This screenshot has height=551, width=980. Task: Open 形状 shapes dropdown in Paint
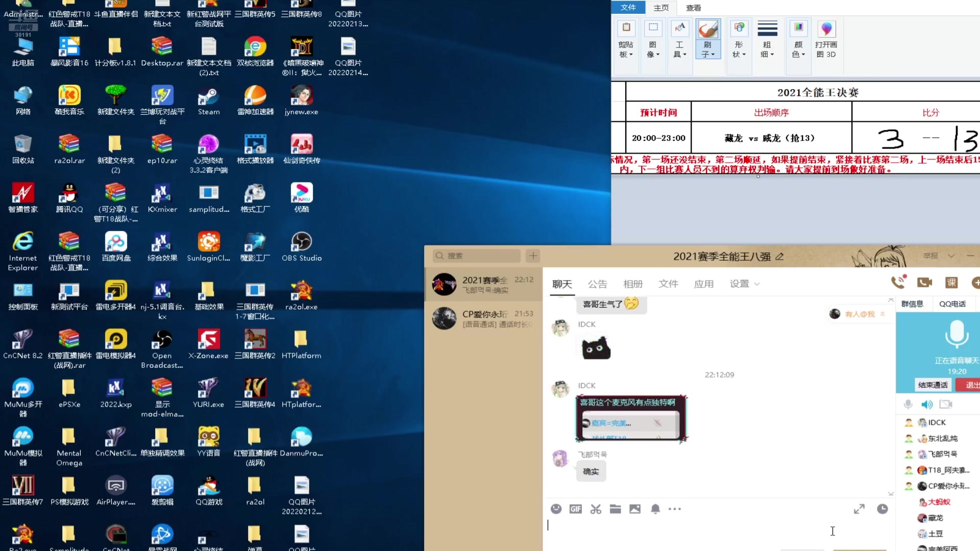click(x=739, y=49)
